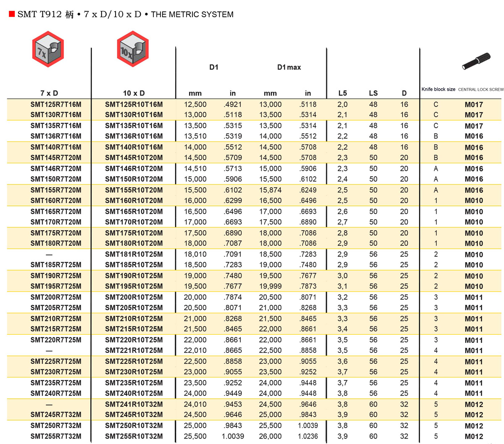Click the central lock screw image
The image size is (504, 444).
tap(476, 61)
